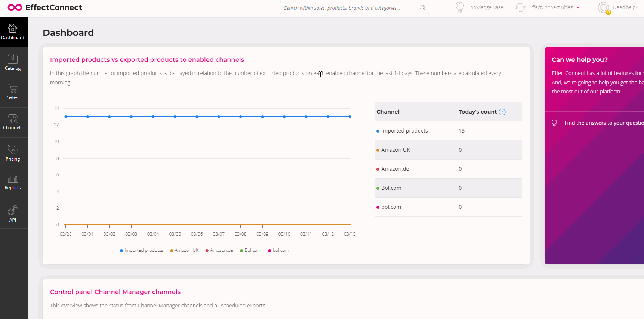Click the 03/07 date label on chart axis
The image size is (644, 319).
click(x=219, y=234)
